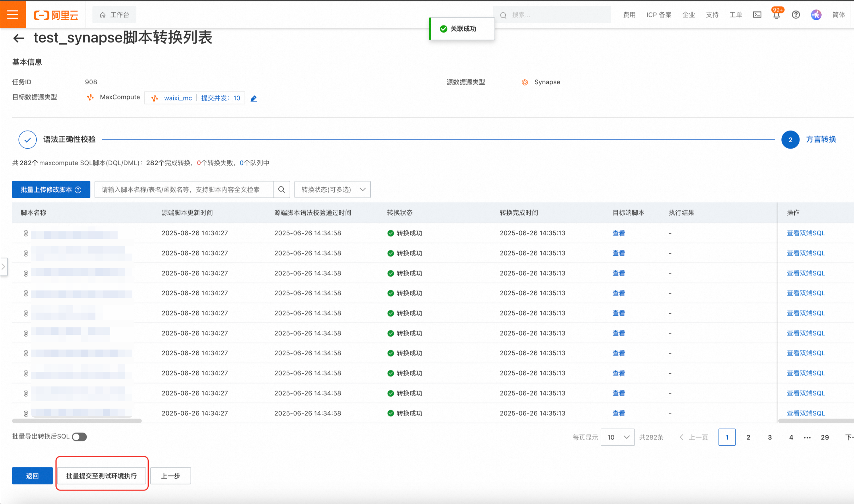Open the 每页显示 10 page size dropdown
The height and width of the screenshot is (504, 854).
point(617,437)
